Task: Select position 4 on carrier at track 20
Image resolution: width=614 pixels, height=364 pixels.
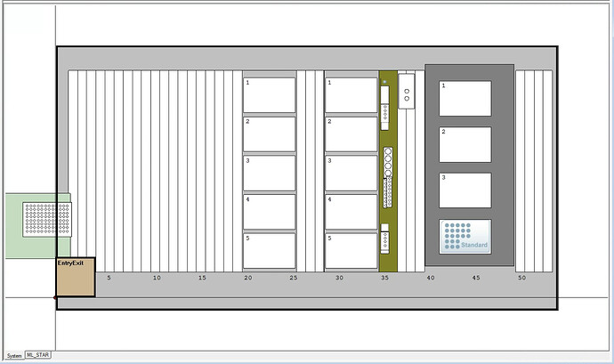Action: pyautogui.click(x=269, y=212)
